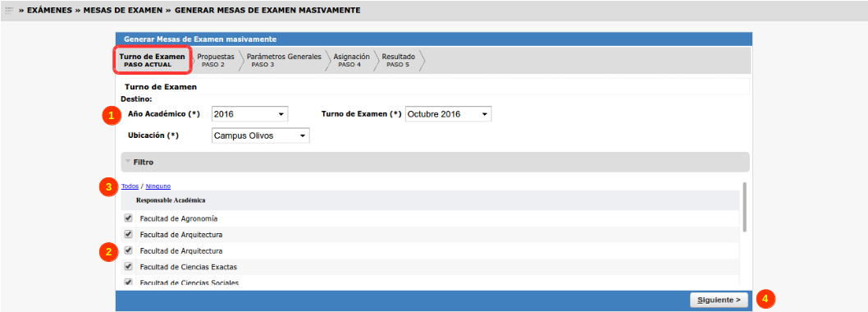Click the faculty list vertical scrollbar
Viewport: 868px width, 312px height.
(745, 207)
